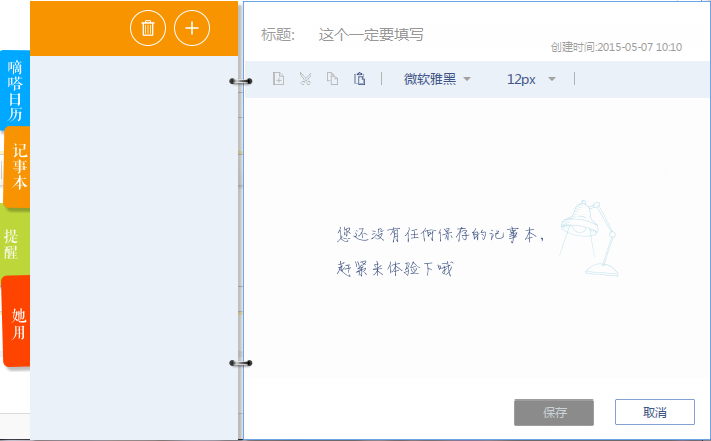Click the 取消 cancel button
The image size is (711, 441).
pyautogui.click(x=654, y=412)
